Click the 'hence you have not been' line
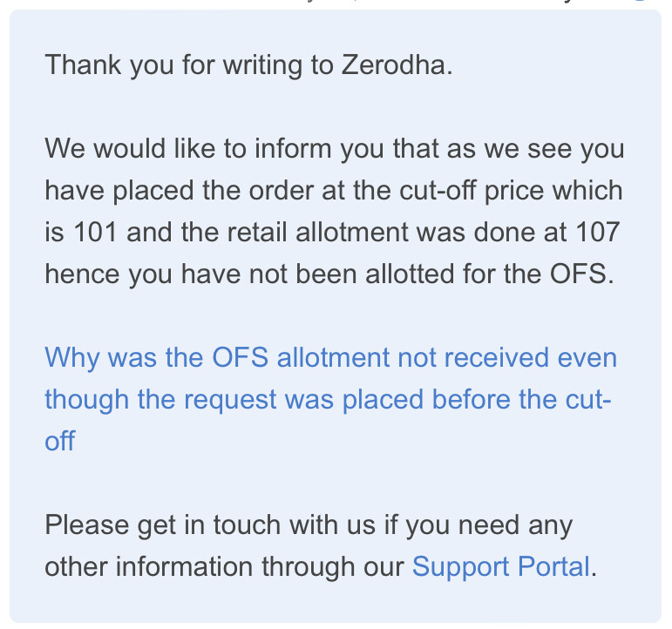 329,274
